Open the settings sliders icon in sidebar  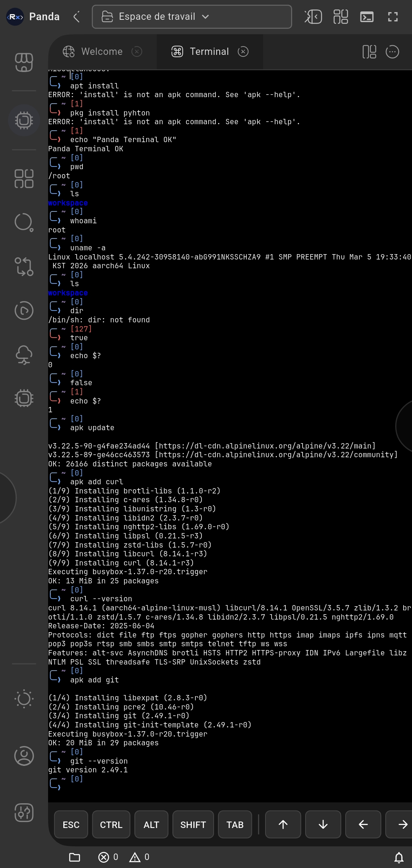pos(24,813)
